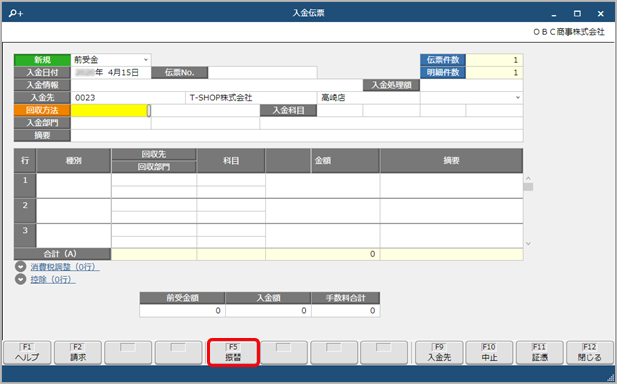
Task: Open the dropdown right of 高崎店
Action: click(x=517, y=98)
